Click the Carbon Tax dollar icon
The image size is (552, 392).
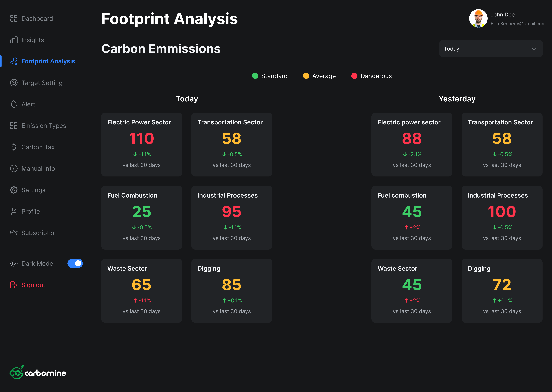click(14, 147)
